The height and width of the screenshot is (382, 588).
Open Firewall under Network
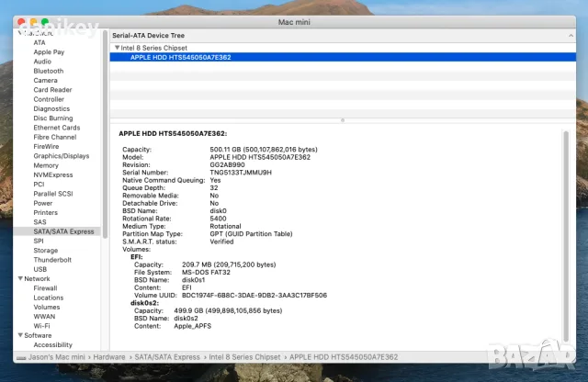[x=45, y=288]
